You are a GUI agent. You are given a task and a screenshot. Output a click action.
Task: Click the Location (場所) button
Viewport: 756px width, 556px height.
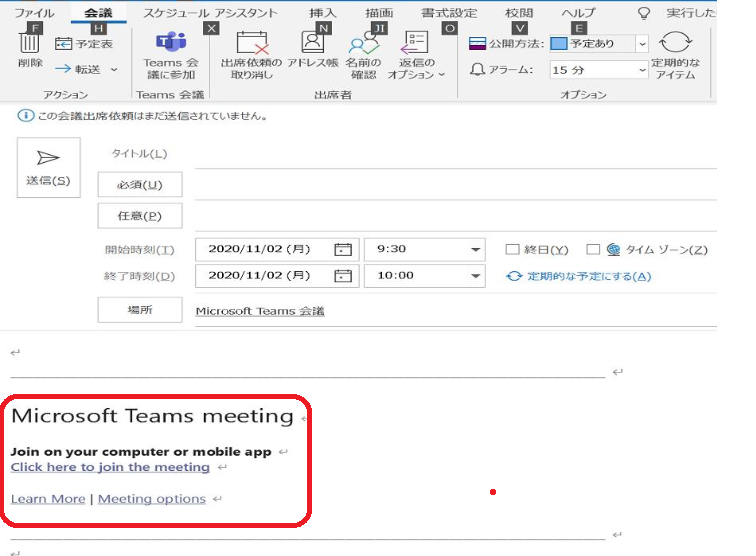[140, 310]
